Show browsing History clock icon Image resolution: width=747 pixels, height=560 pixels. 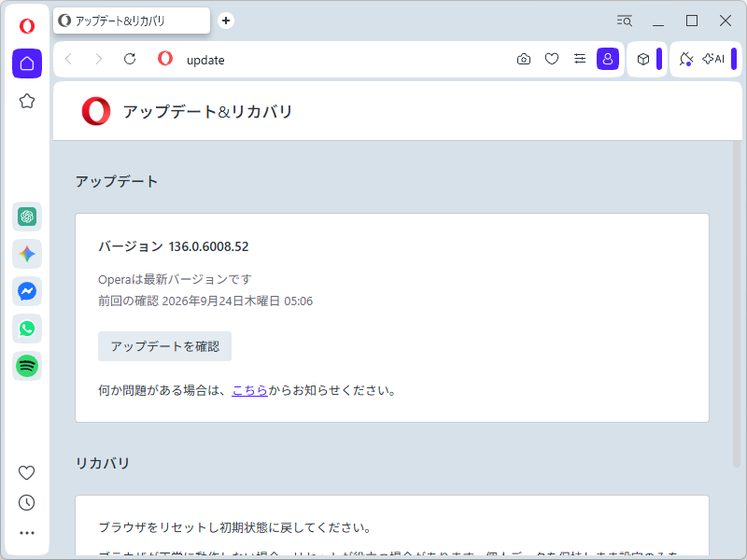[x=27, y=502]
